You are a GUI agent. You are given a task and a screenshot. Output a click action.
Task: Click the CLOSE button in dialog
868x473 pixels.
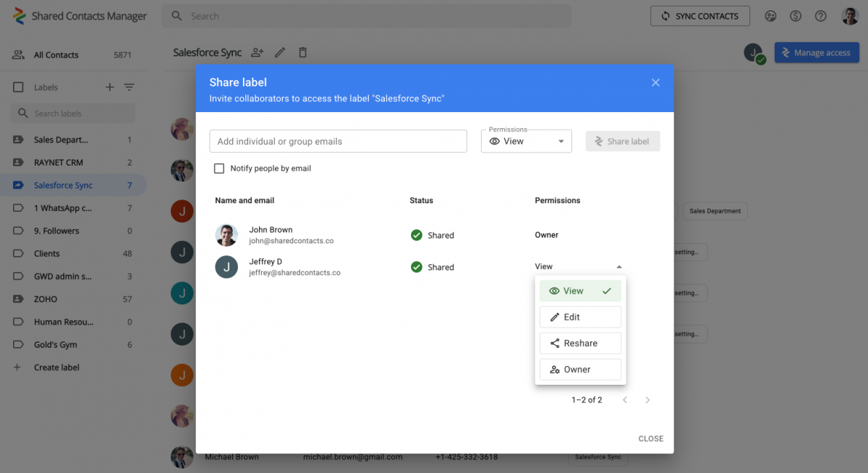point(651,438)
